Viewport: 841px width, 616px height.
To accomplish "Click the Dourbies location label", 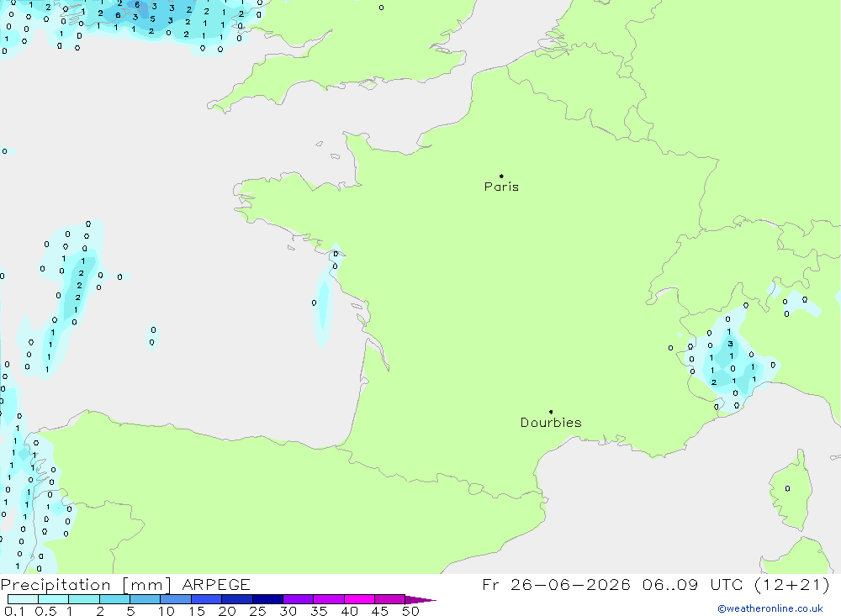I will point(551,423).
